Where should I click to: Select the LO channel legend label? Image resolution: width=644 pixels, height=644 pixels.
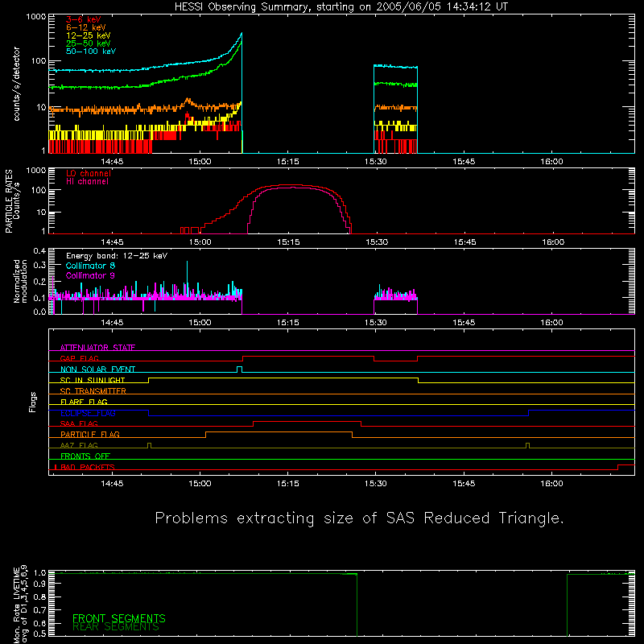coord(89,173)
